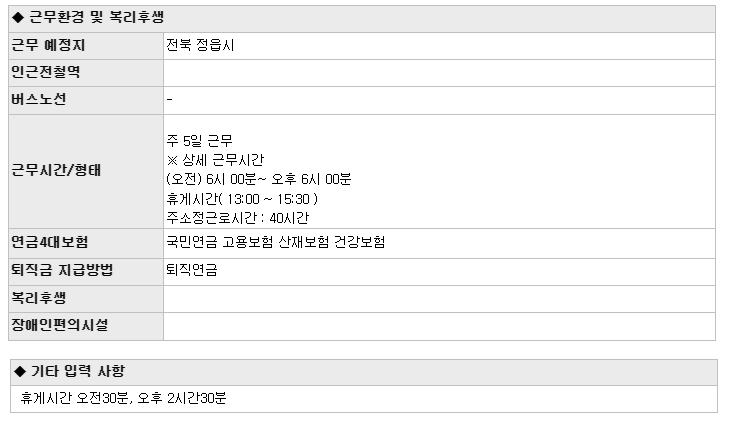Click the empty 인근전철역 value cell
This screenshot has width=729, height=431.
[439, 73]
